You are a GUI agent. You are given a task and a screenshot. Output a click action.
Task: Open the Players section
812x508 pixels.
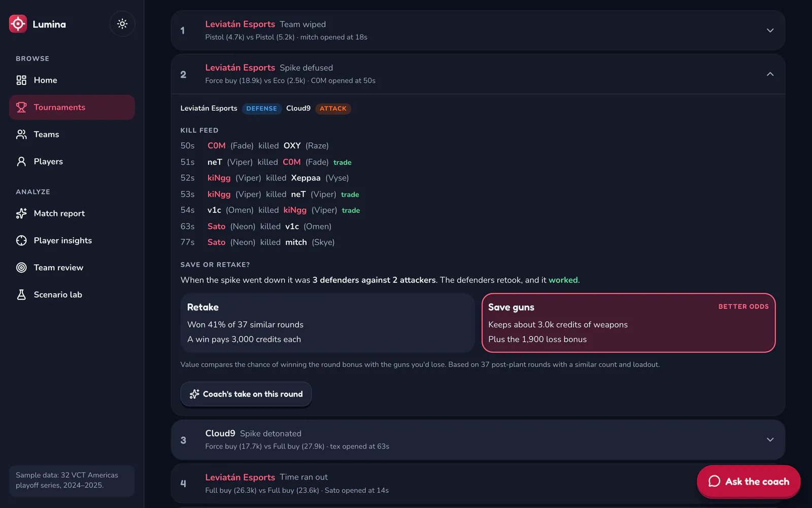pos(72,162)
